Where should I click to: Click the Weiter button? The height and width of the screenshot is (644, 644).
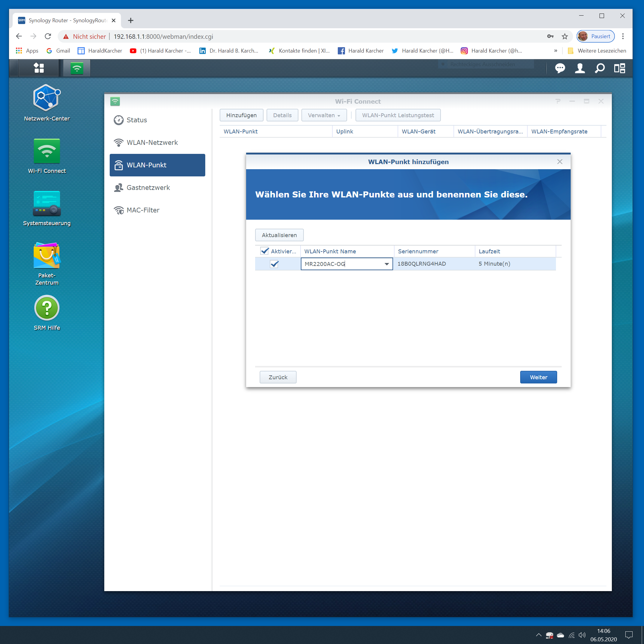click(x=538, y=377)
